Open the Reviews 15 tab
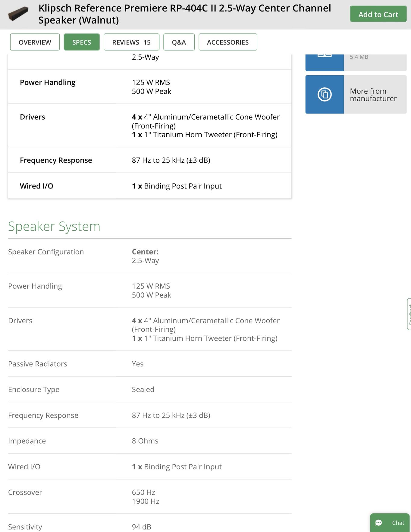This screenshot has height=532, width=411. click(131, 42)
